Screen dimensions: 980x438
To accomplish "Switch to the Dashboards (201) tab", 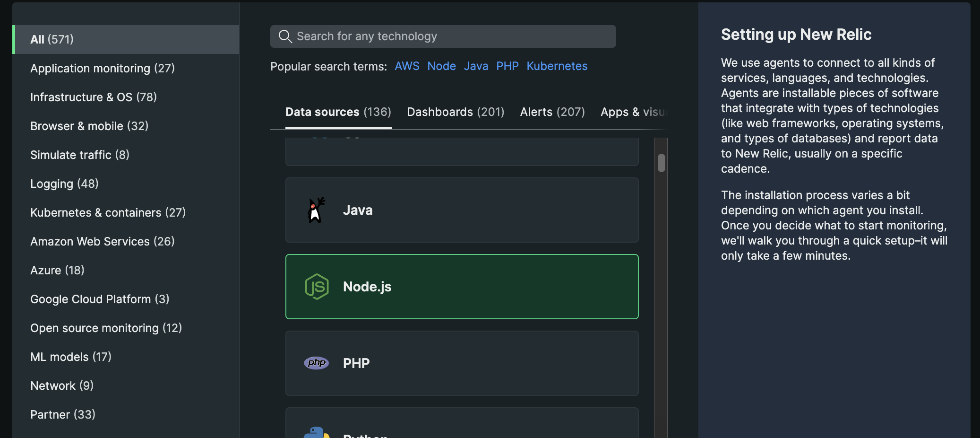I will tap(456, 112).
